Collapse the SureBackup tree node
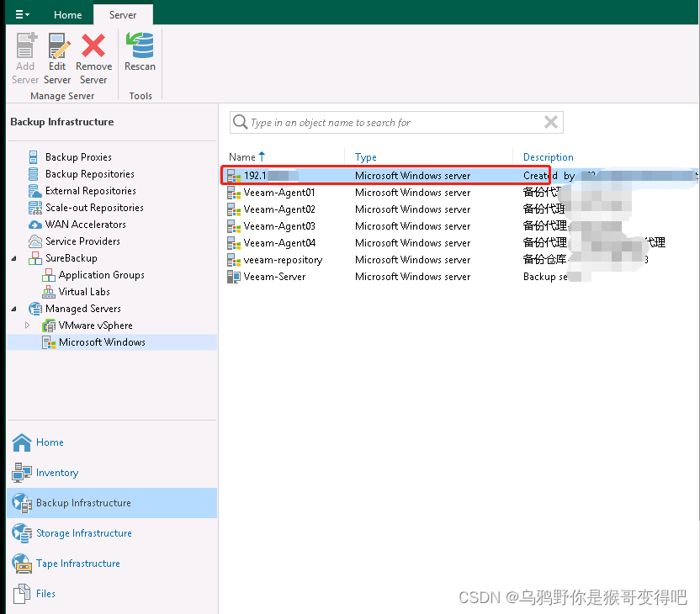 pyautogui.click(x=13, y=258)
